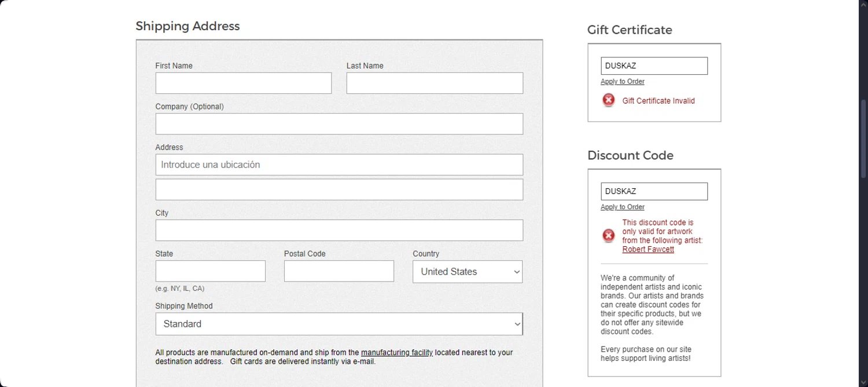
Task: Open the Robert Fawcett artist link
Action: pyautogui.click(x=648, y=250)
